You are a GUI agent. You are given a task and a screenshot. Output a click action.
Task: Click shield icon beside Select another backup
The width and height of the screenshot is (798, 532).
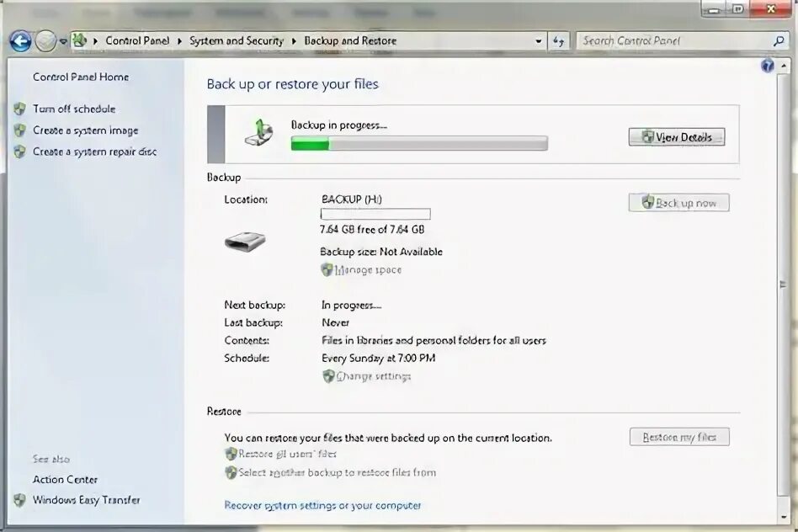click(231, 472)
